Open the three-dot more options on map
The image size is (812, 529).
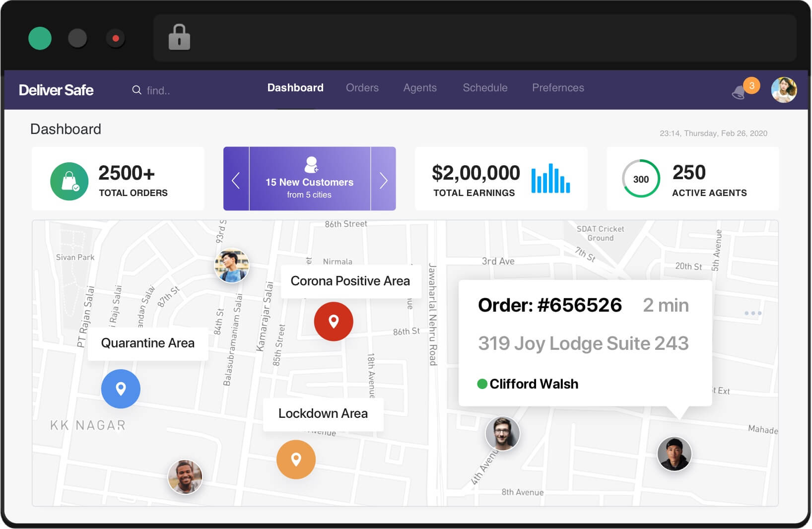pyautogui.click(x=752, y=313)
